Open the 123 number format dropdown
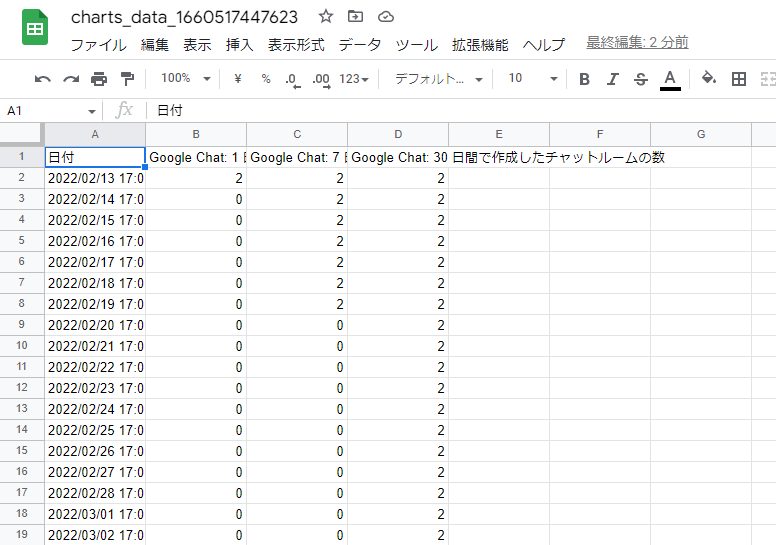The image size is (776, 545). tap(354, 79)
